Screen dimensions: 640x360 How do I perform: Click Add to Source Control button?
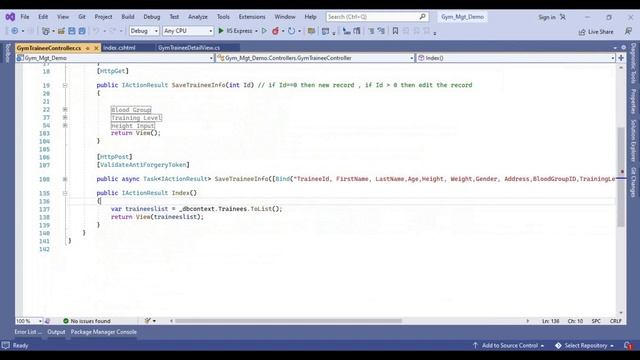[x=509, y=346]
